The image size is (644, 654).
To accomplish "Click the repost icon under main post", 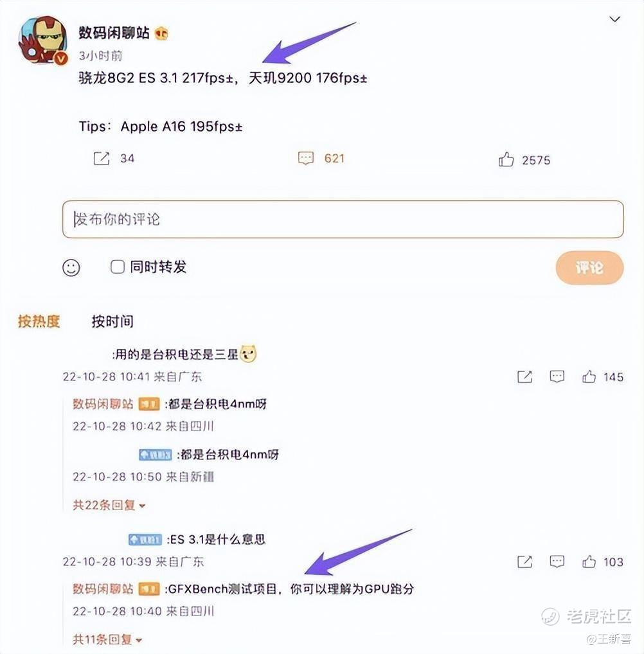I will [102, 159].
